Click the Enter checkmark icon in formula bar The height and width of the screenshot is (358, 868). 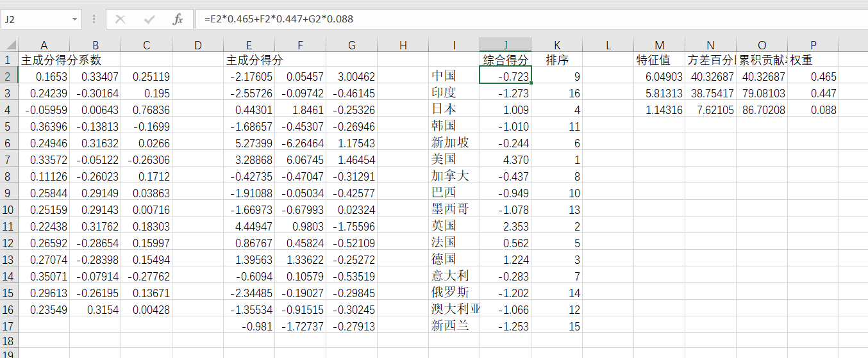149,19
